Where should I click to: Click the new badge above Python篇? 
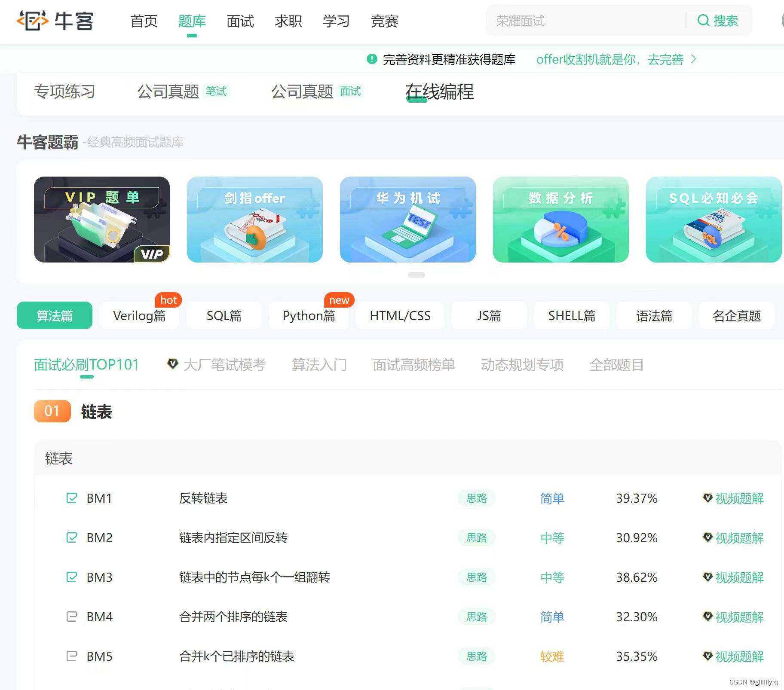[339, 299]
